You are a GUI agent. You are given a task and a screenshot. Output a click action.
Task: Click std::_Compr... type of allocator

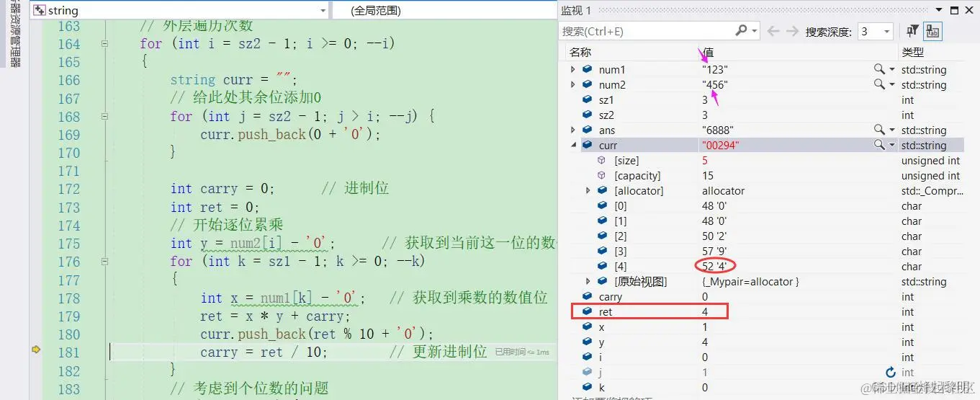pyautogui.click(x=934, y=190)
